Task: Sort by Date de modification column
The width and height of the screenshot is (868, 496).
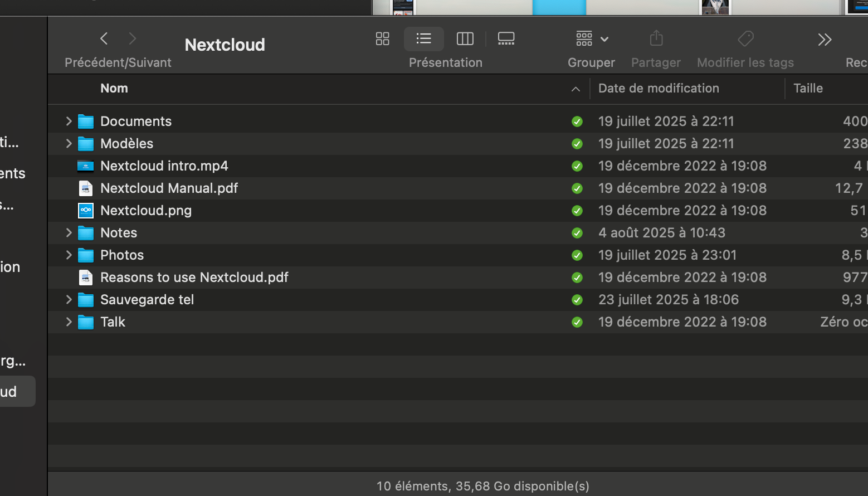Action: click(x=659, y=88)
